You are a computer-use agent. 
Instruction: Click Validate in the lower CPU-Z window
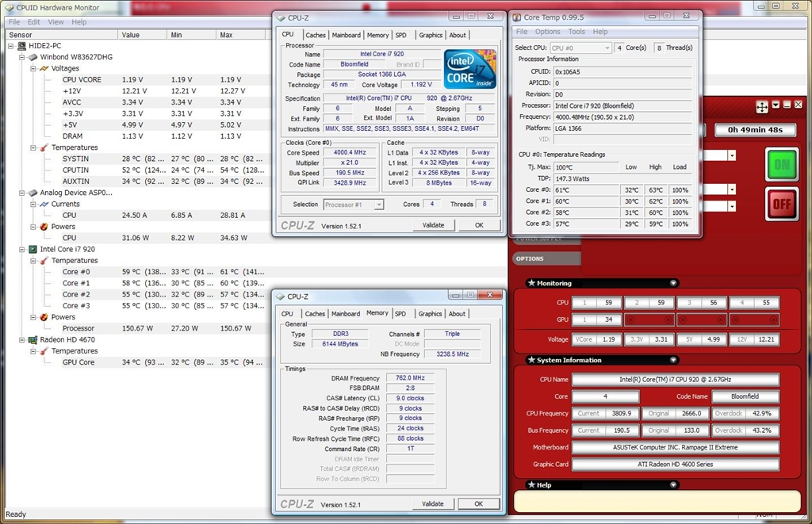pos(433,503)
